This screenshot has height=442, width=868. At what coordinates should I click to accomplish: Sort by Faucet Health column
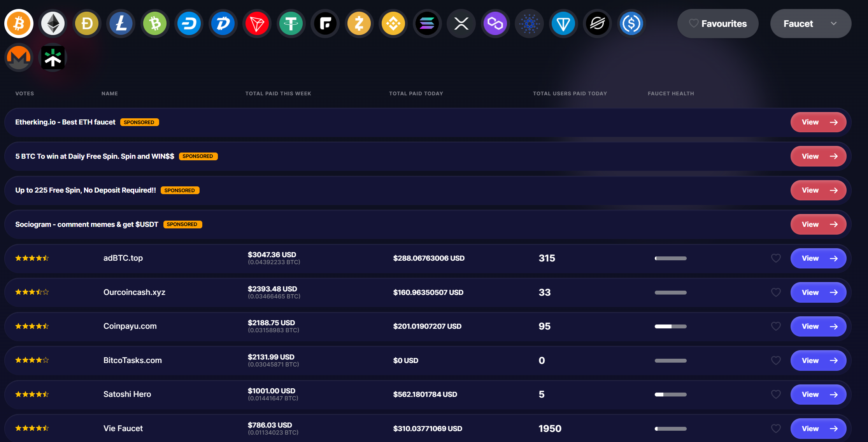[x=670, y=93]
